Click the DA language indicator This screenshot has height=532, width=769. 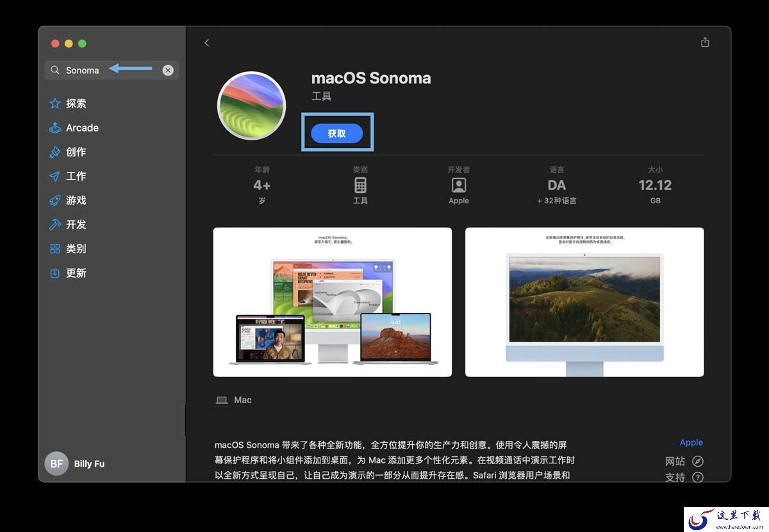coord(557,185)
